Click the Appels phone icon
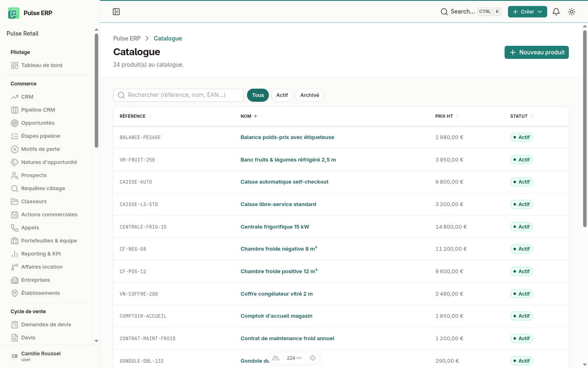 coord(15,228)
